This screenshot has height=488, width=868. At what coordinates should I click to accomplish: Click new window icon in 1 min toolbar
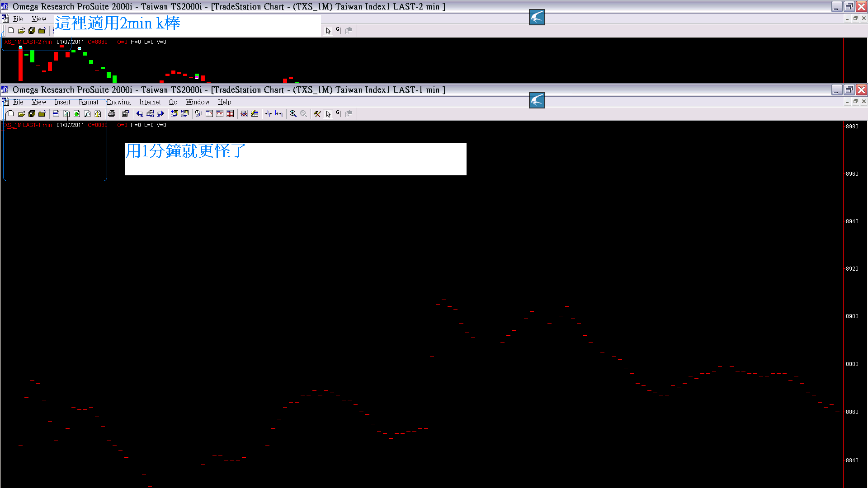click(56, 114)
